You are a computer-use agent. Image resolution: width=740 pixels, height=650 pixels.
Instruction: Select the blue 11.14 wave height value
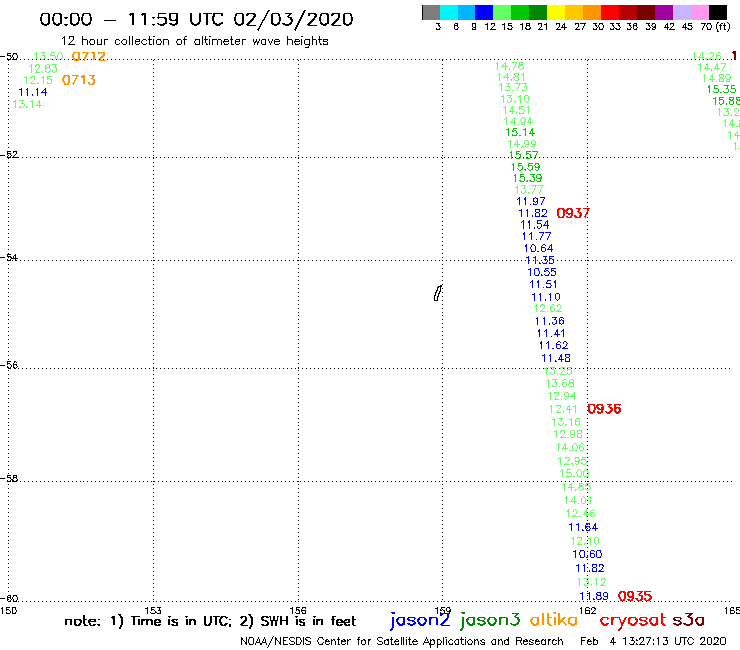pos(33,93)
